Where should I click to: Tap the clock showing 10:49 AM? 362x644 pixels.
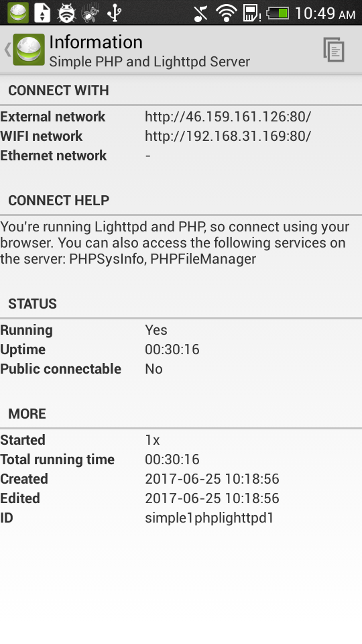coord(325,13)
